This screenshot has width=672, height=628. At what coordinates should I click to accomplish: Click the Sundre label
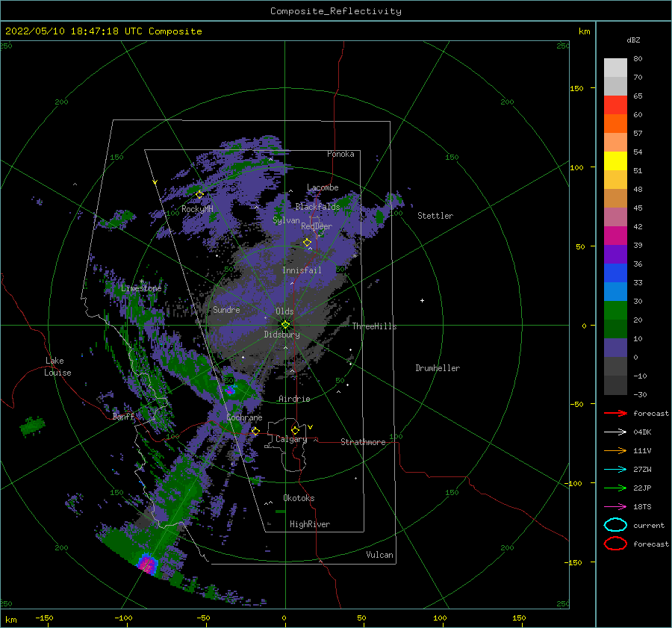(226, 310)
